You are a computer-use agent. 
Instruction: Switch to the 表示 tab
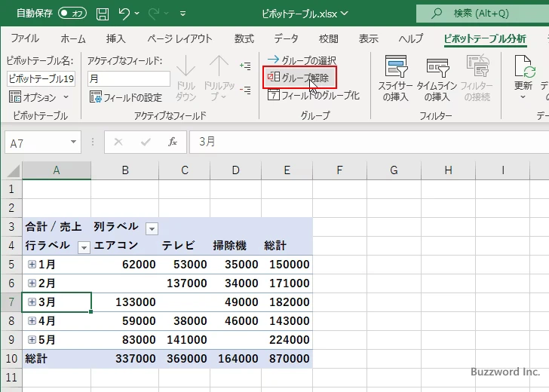tap(368, 38)
